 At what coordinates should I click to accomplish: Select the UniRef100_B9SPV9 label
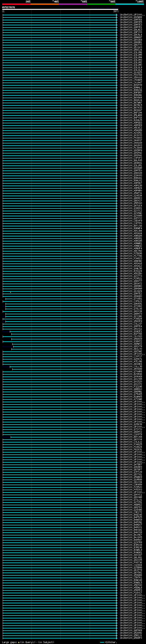(x=131, y=85)
